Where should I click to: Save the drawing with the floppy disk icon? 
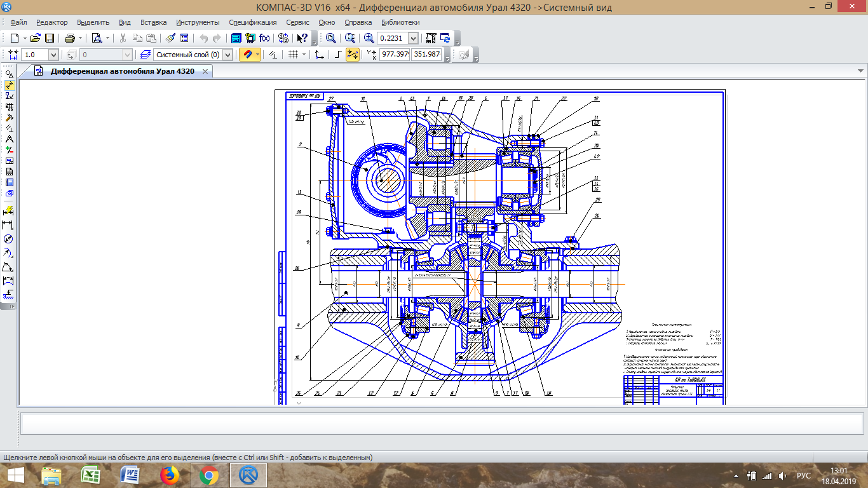coord(50,38)
